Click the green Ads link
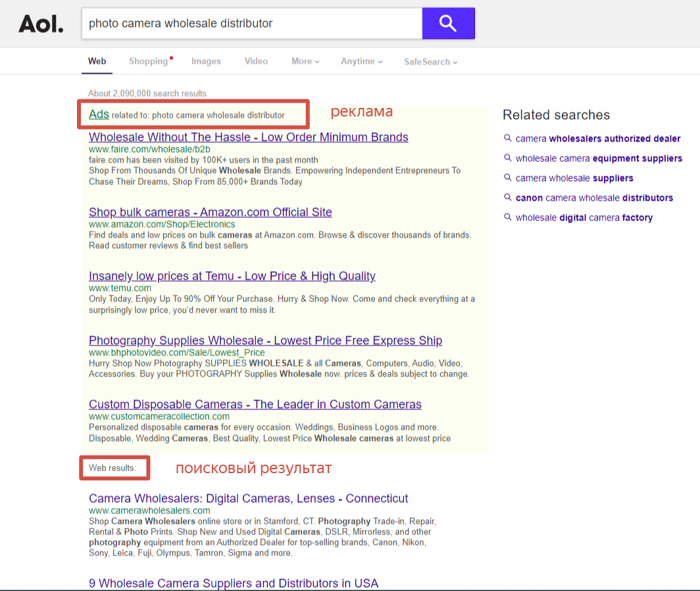The image size is (700, 591). pyautogui.click(x=99, y=115)
